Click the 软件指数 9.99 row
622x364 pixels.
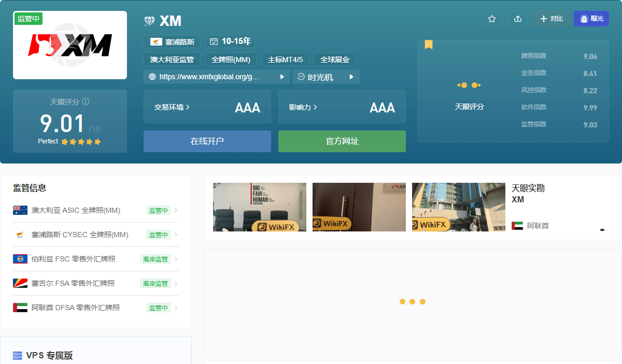pyautogui.click(x=559, y=108)
